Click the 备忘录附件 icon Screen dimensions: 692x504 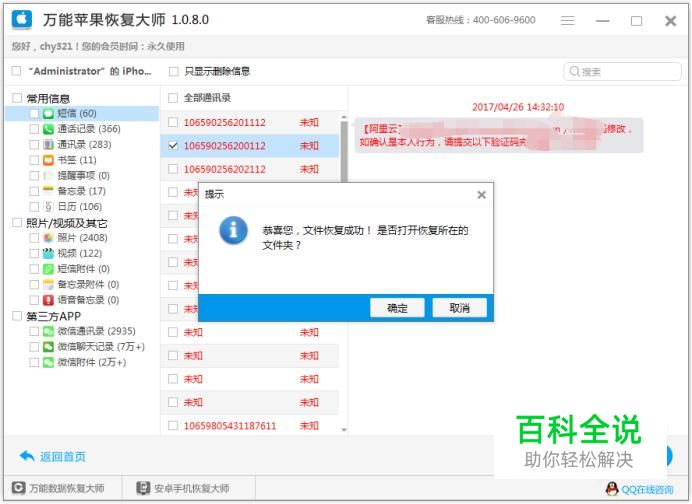pyautogui.click(x=48, y=284)
